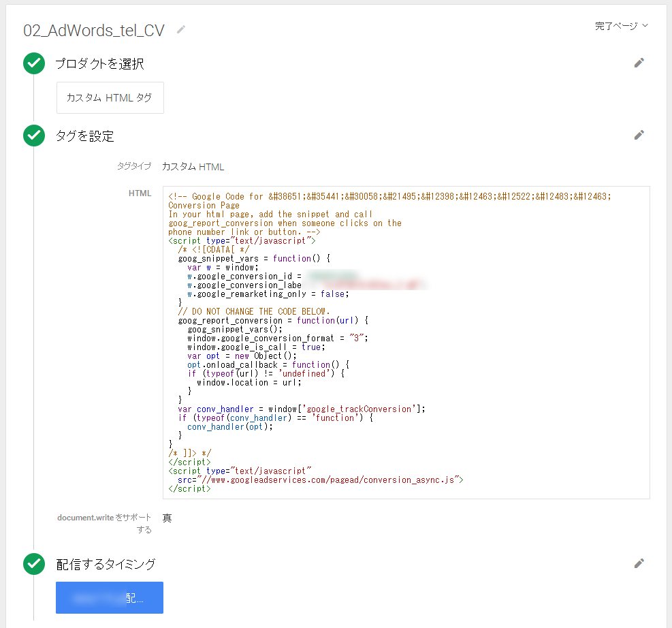Click the tag title 02_AdWords_tel_CV
The image size is (672, 628).
(94, 31)
